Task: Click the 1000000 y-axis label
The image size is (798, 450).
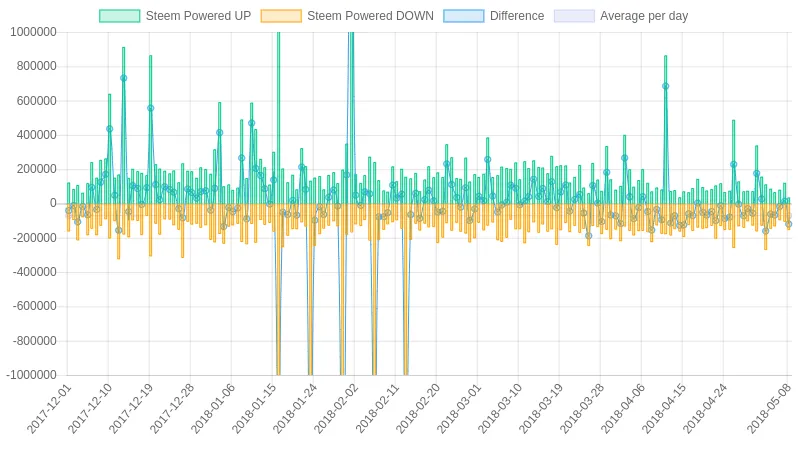Action: pos(34,32)
